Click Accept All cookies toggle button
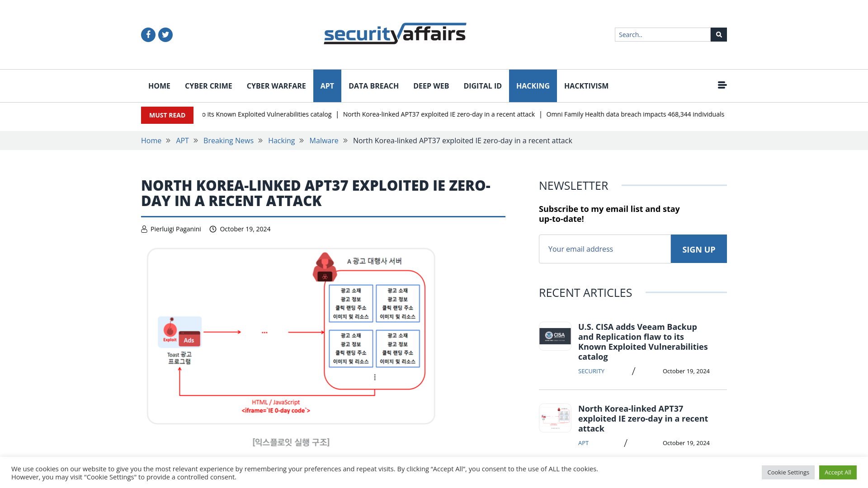 click(x=838, y=472)
